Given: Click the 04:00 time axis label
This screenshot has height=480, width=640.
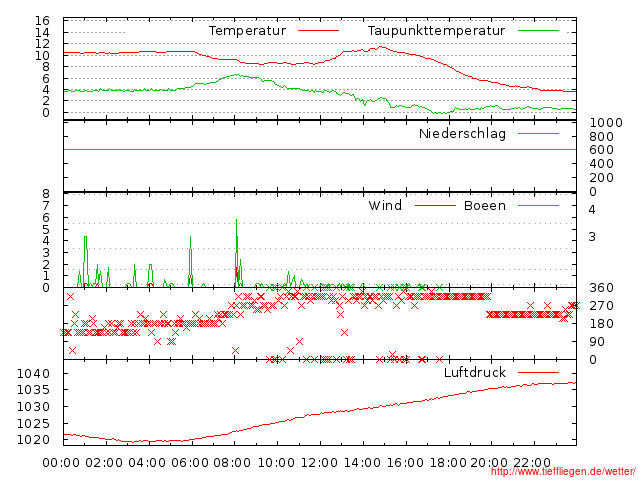Looking at the screenshot, I should coord(147,462).
